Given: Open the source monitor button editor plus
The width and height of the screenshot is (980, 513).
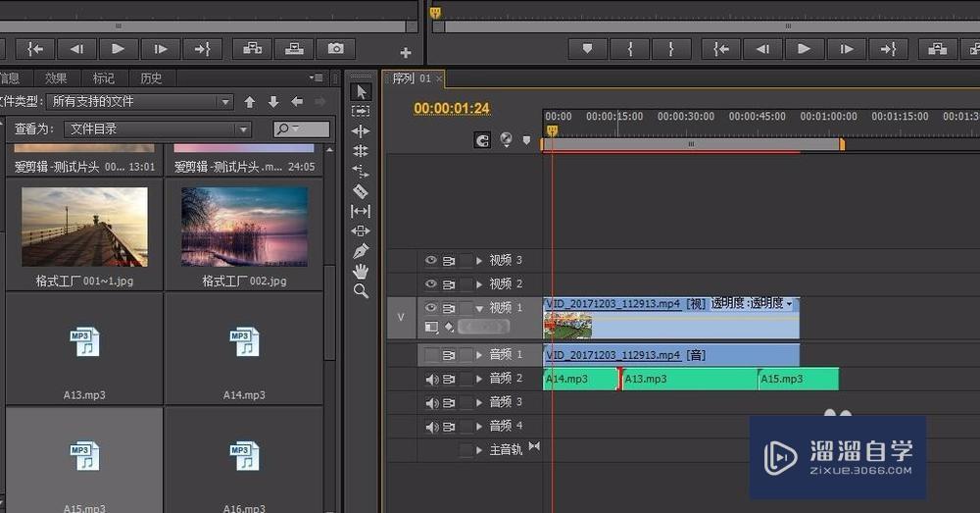Looking at the screenshot, I should (x=406, y=53).
